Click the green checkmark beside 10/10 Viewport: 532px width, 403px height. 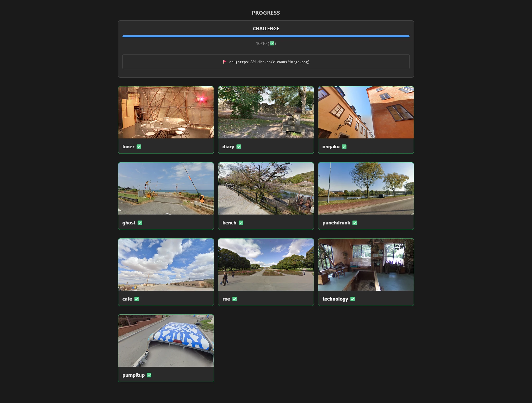point(272,44)
